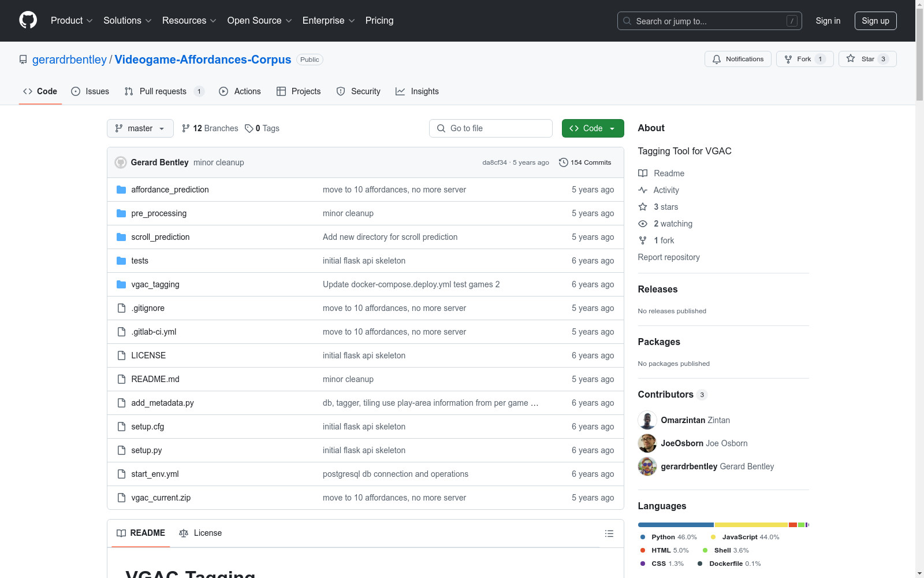Click Gerard Bentley's commit author avatar

[x=121, y=162]
